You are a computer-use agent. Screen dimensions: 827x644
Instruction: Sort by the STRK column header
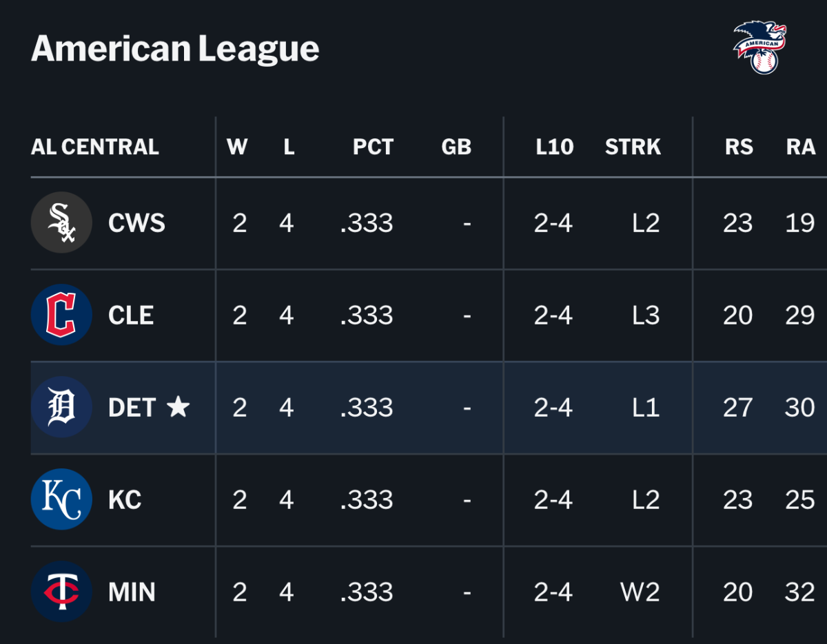point(633,147)
